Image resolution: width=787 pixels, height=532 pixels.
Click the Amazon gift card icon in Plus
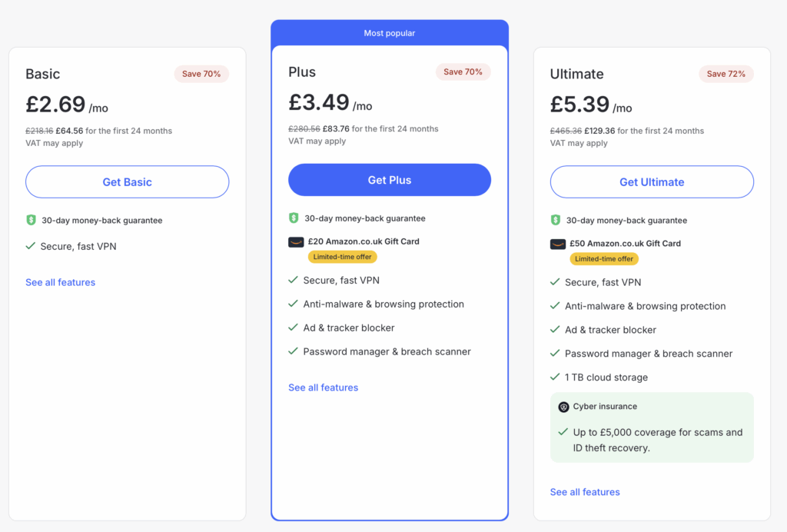point(296,241)
